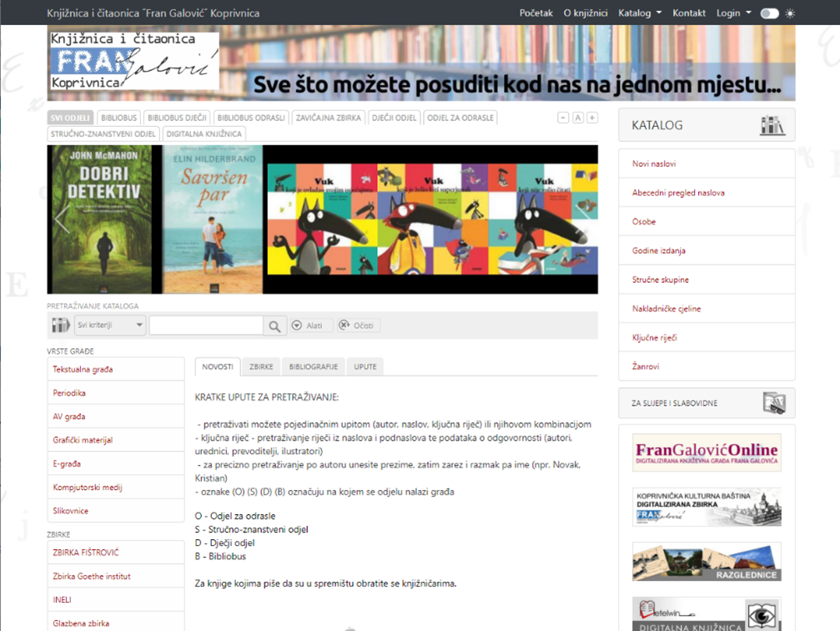Open Osobe catalog link
The width and height of the screenshot is (840, 631).
click(x=707, y=221)
